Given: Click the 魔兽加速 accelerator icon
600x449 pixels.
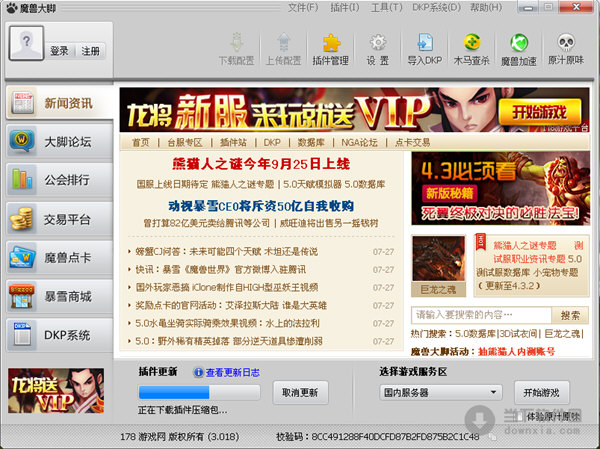Looking at the screenshot, I should pyautogui.click(x=519, y=43).
